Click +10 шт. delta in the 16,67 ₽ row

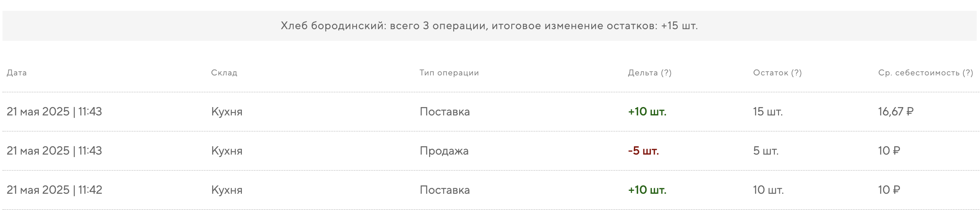point(647,112)
